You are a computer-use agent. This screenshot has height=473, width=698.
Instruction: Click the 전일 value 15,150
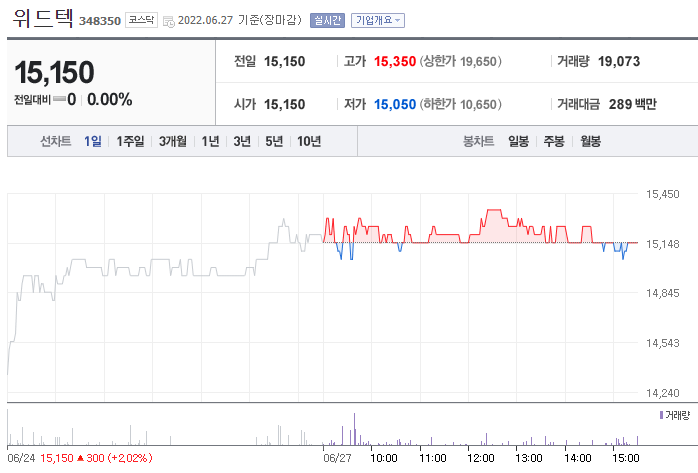pyautogui.click(x=284, y=61)
